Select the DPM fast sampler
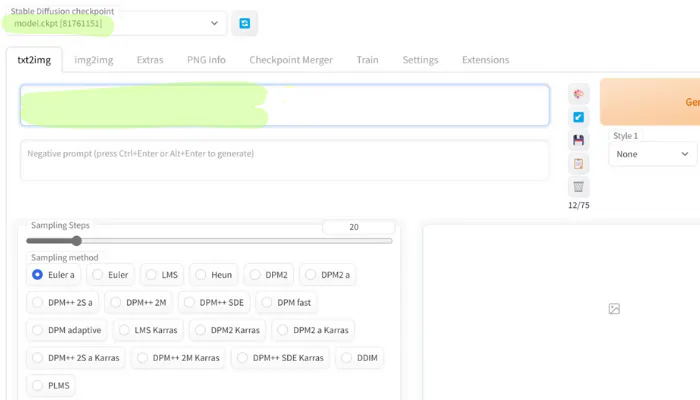The image size is (700, 400). tap(286, 302)
